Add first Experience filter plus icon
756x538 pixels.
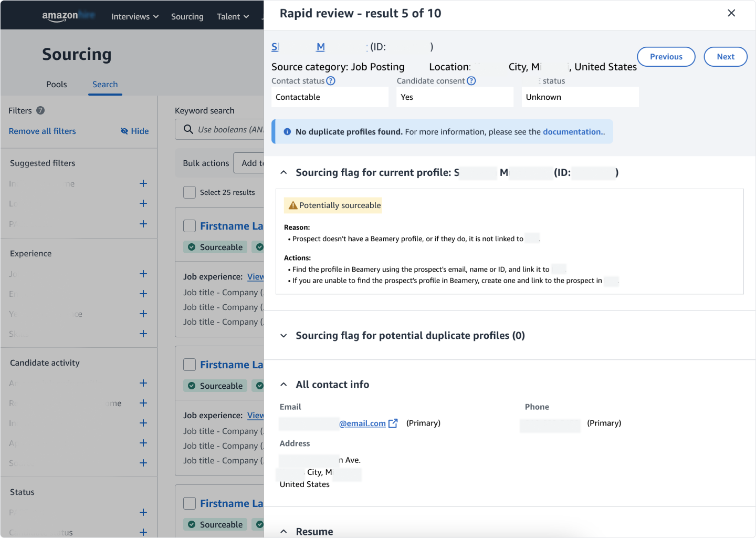pos(143,274)
